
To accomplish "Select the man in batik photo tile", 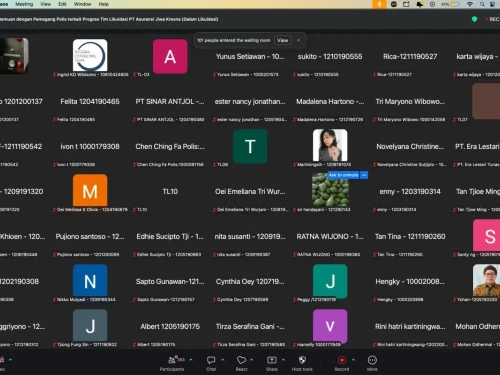I will 487,280.
